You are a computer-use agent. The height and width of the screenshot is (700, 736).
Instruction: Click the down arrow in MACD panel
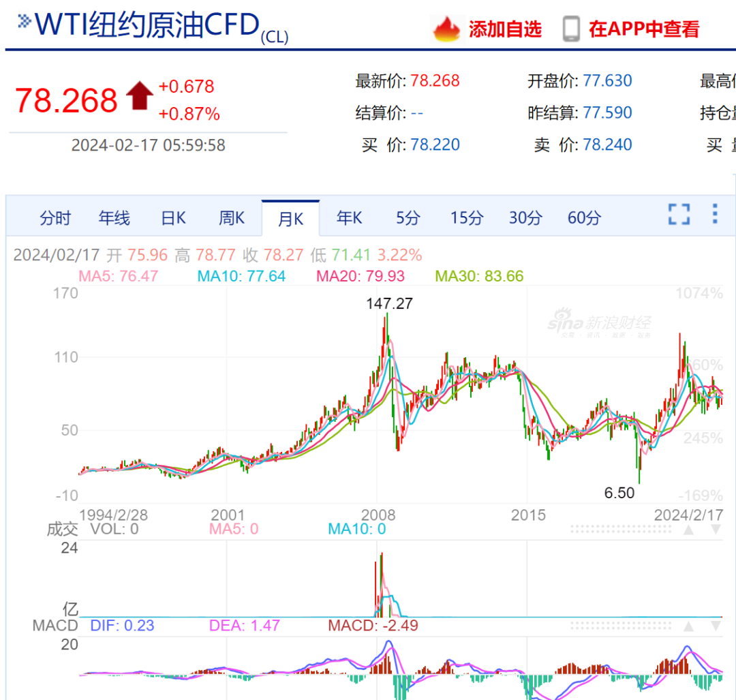(x=715, y=626)
